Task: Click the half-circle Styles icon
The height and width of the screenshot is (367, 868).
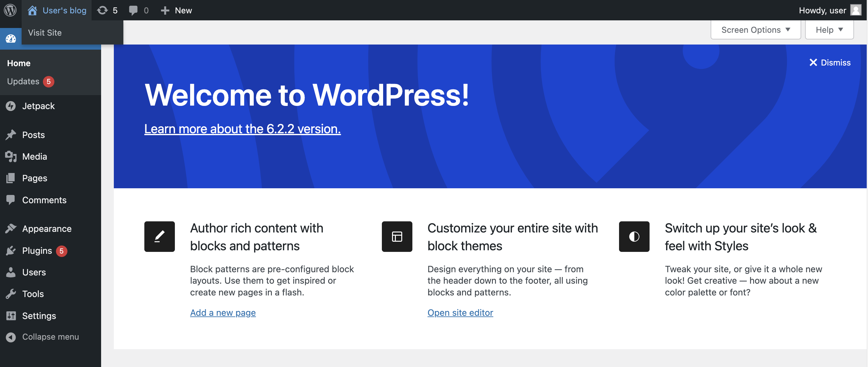Action: pos(634,237)
